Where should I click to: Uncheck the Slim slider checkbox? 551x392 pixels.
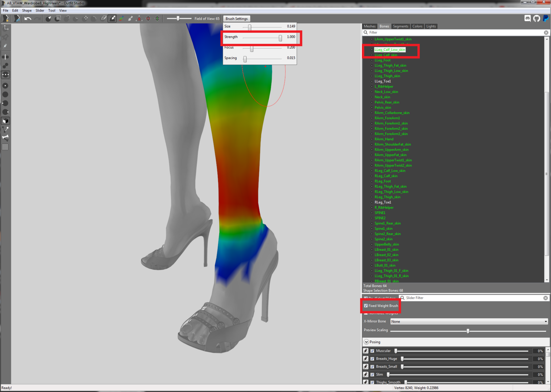[x=372, y=375]
